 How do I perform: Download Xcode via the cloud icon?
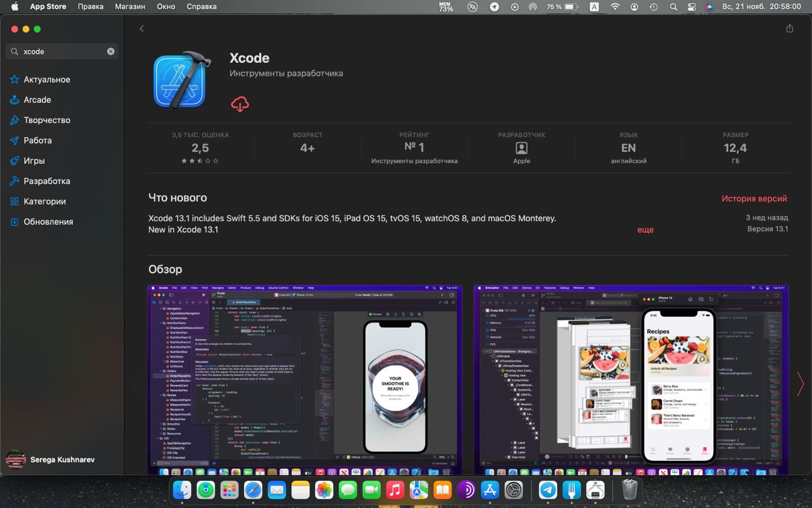pyautogui.click(x=240, y=104)
